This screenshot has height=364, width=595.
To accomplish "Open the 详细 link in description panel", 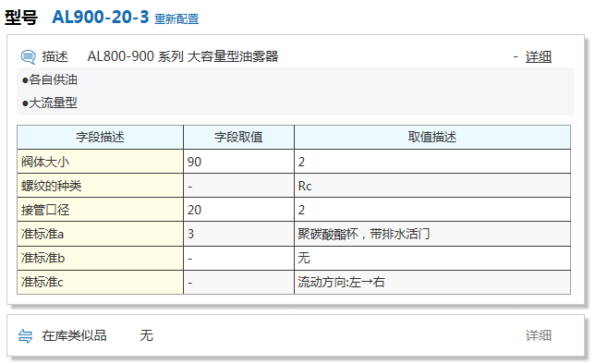I will point(538,57).
